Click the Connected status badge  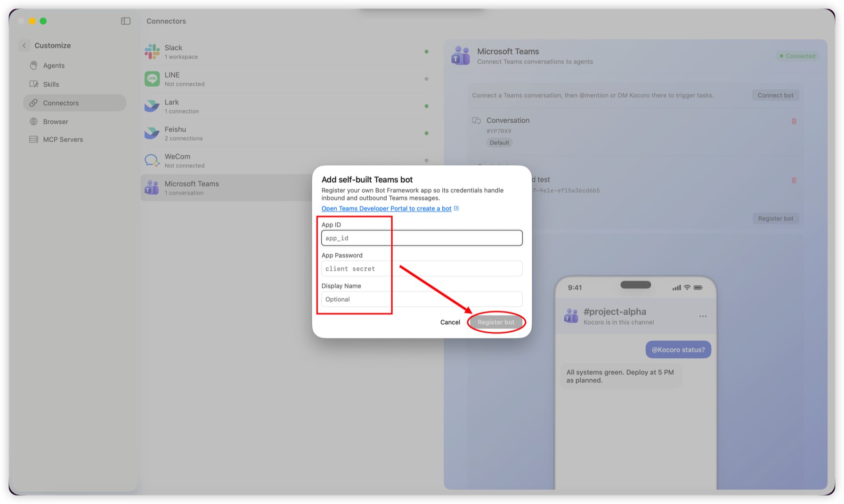797,56
